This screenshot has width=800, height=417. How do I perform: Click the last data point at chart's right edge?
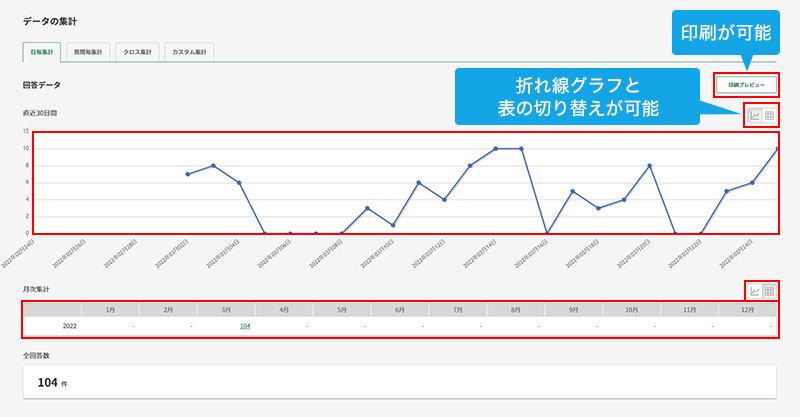pyautogui.click(x=777, y=149)
